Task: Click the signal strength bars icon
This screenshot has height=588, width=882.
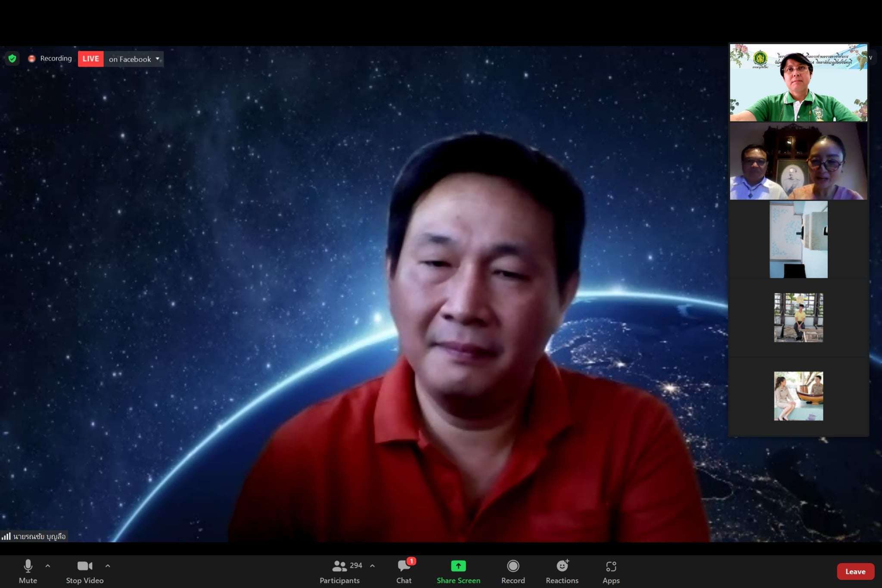Action: click(x=6, y=536)
